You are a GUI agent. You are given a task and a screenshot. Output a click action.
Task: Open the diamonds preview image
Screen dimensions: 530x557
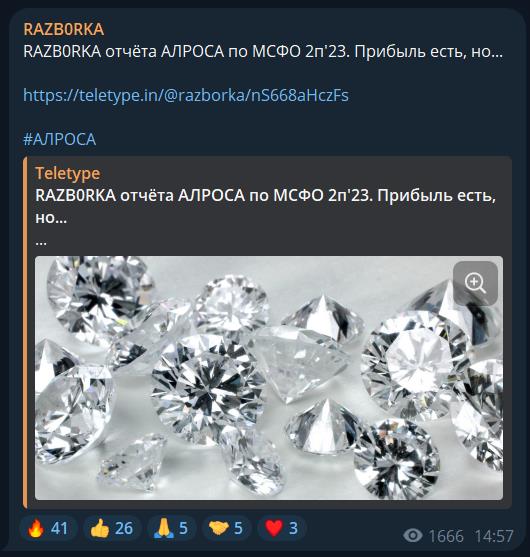point(269,378)
